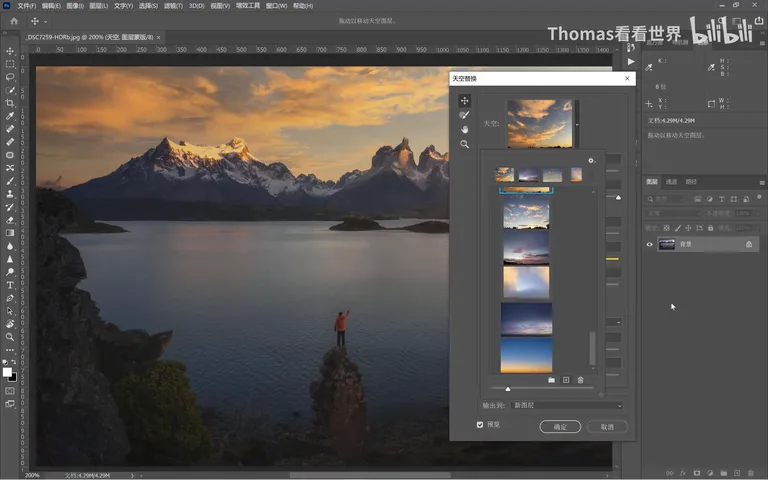This screenshot has width=768, height=480.
Task: Open the layer filter kind dropdown
Action: [x=667, y=199]
